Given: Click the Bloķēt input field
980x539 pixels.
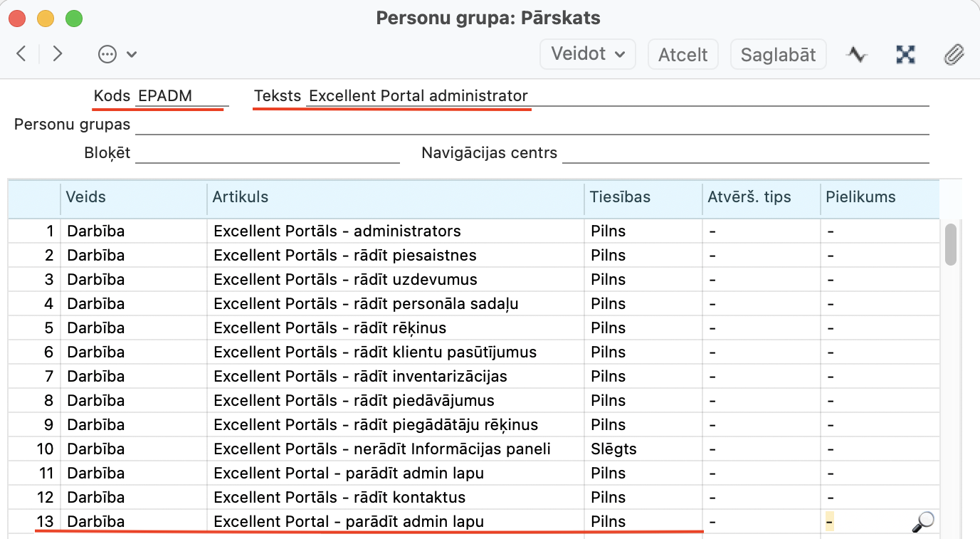Looking at the screenshot, I should pos(267,153).
